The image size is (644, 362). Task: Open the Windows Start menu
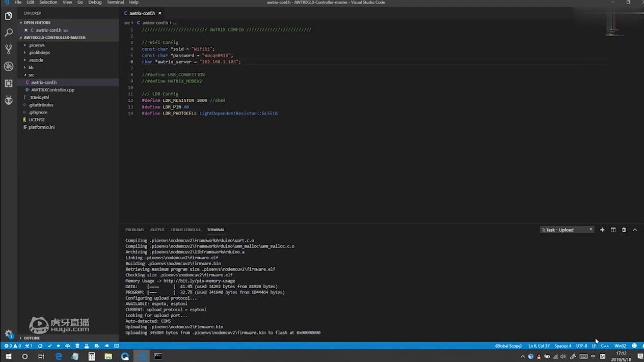point(8,356)
